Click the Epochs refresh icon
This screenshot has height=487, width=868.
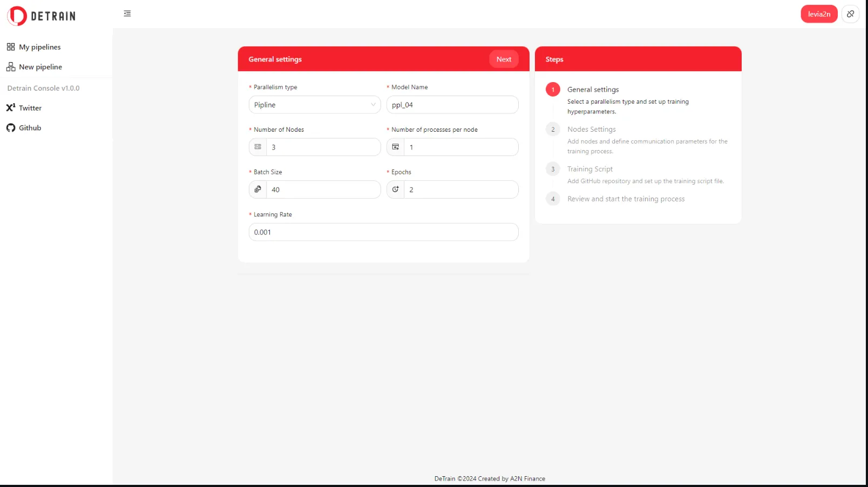tap(396, 190)
